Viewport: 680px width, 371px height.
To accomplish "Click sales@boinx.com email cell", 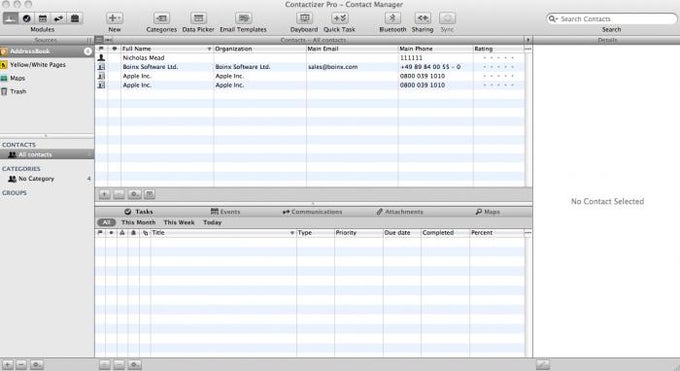I will 333,67.
